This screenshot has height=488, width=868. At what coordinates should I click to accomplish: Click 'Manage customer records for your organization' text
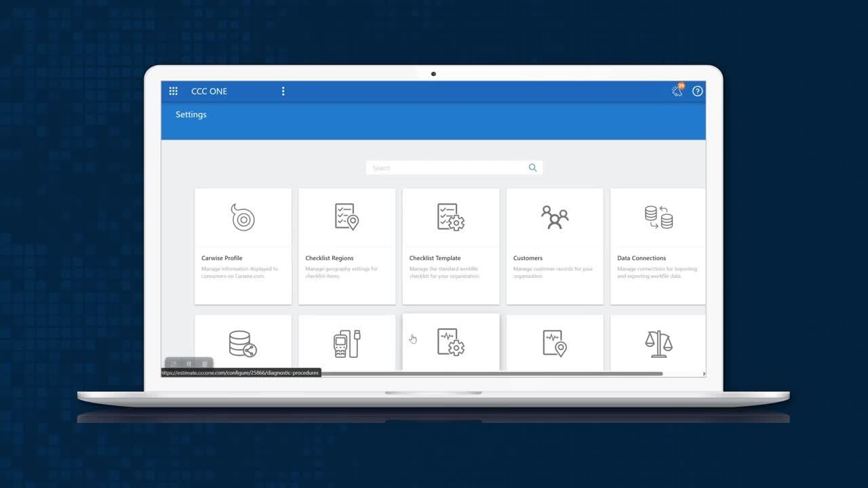[553, 272]
